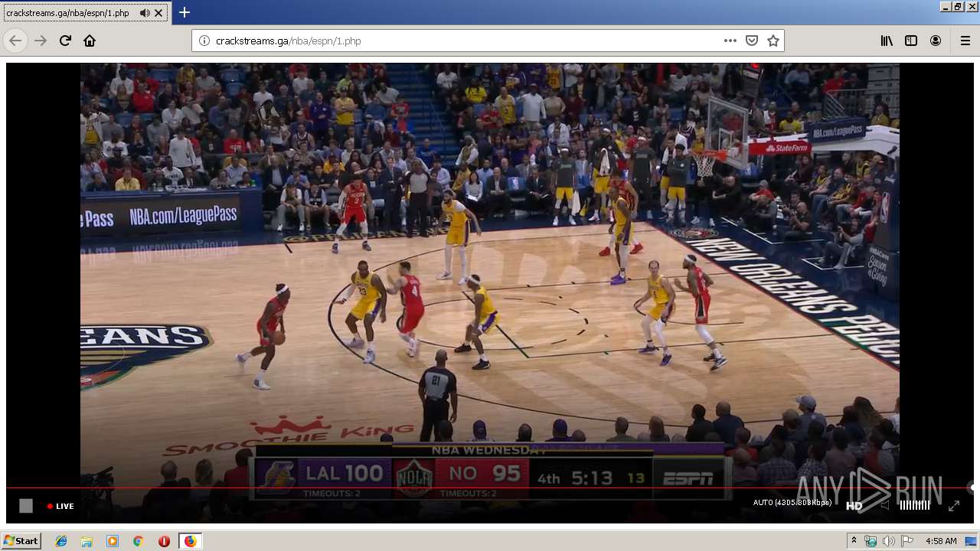Show site information for crackstreams.ga
The width and height of the screenshot is (980, 551).
[x=204, y=41]
